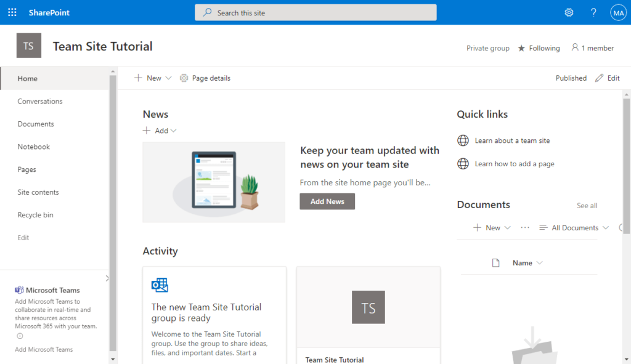631x364 pixels.
Task: Click the Private group label
Action: (488, 48)
